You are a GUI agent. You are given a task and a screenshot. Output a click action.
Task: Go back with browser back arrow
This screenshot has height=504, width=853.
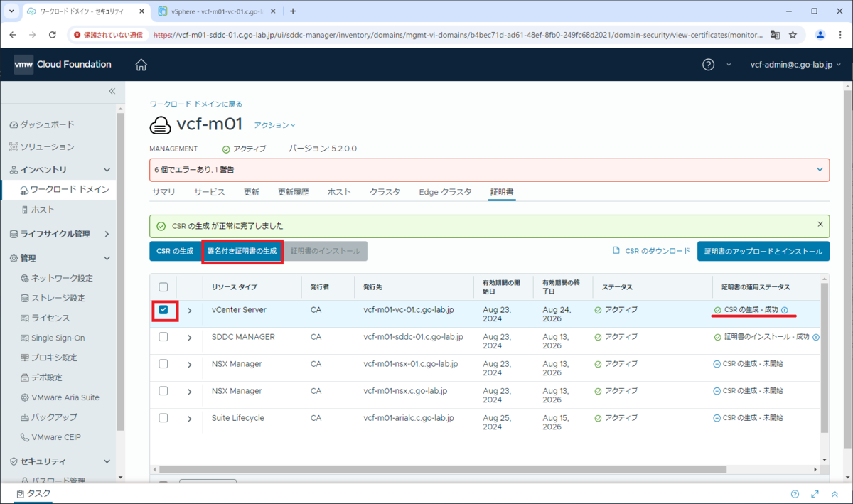[13, 34]
